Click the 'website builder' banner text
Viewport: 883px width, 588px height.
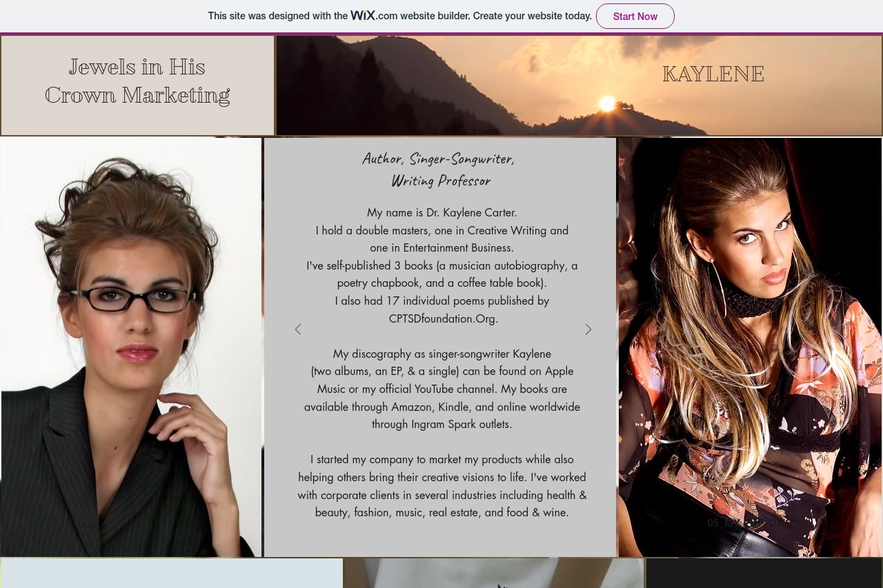pyautogui.click(x=435, y=16)
